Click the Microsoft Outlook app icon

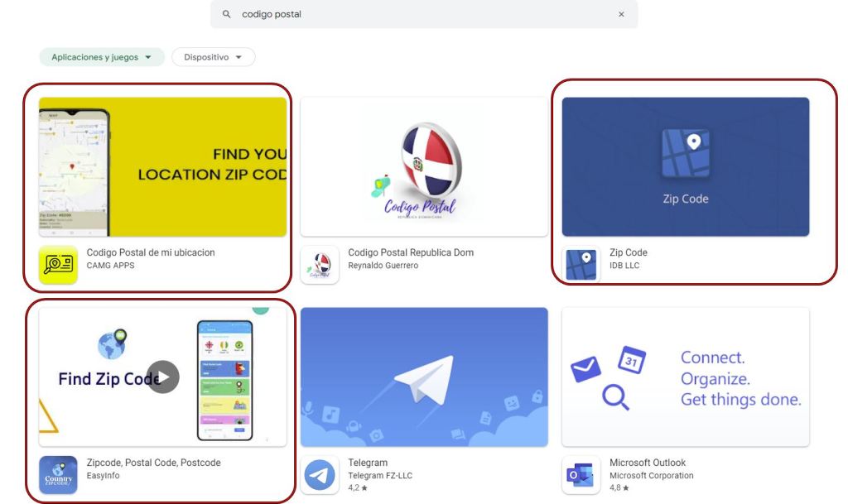pyautogui.click(x=581, y=475)
